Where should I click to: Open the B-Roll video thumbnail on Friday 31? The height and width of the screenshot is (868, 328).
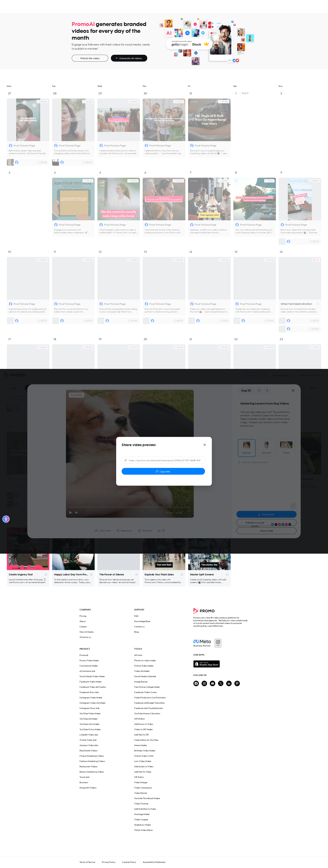tap(209, 120)
